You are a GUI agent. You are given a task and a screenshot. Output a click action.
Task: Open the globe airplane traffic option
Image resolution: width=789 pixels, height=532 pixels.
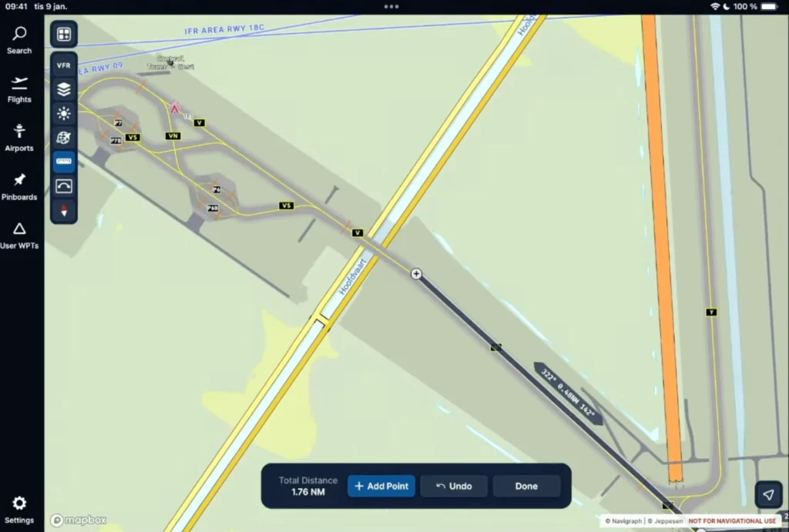click(x=64, y=138)
